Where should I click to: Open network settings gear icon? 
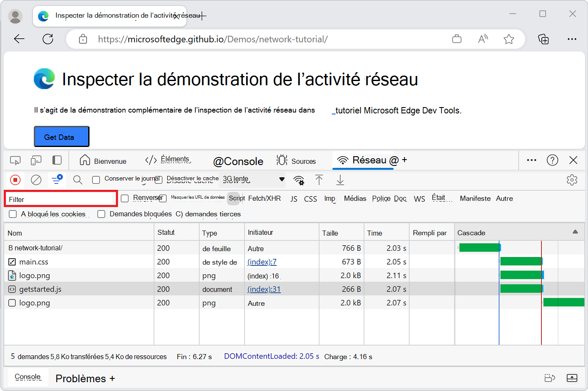coord(572,180)
